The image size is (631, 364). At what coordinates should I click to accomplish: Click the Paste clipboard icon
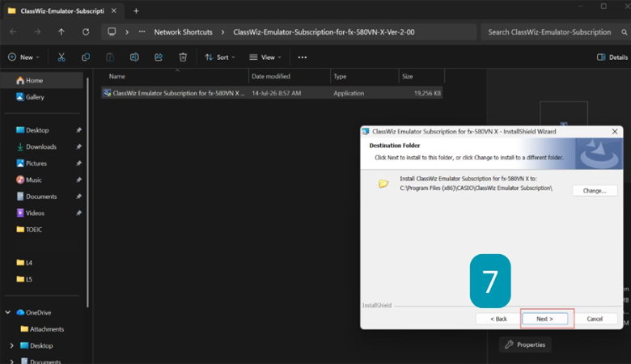(110, 57)
